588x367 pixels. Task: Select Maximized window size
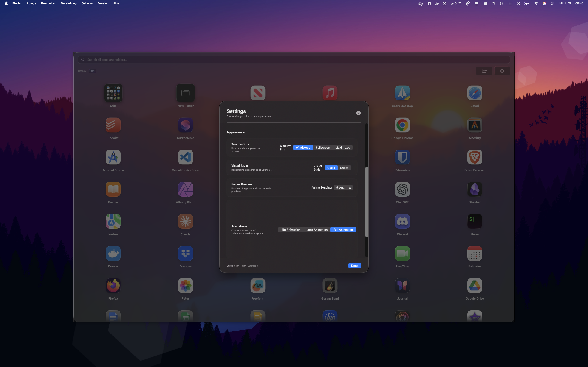point(342,147)
